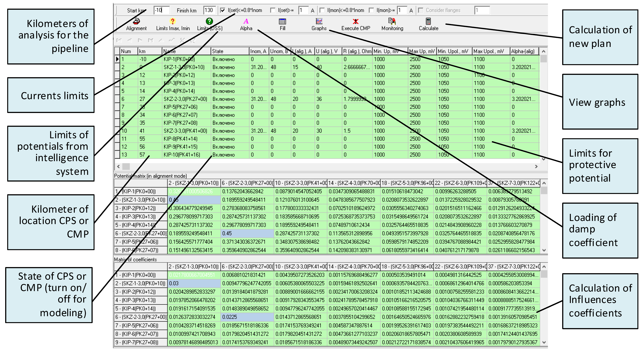Enable the I(set)>= checkbox

coord(273,10)
